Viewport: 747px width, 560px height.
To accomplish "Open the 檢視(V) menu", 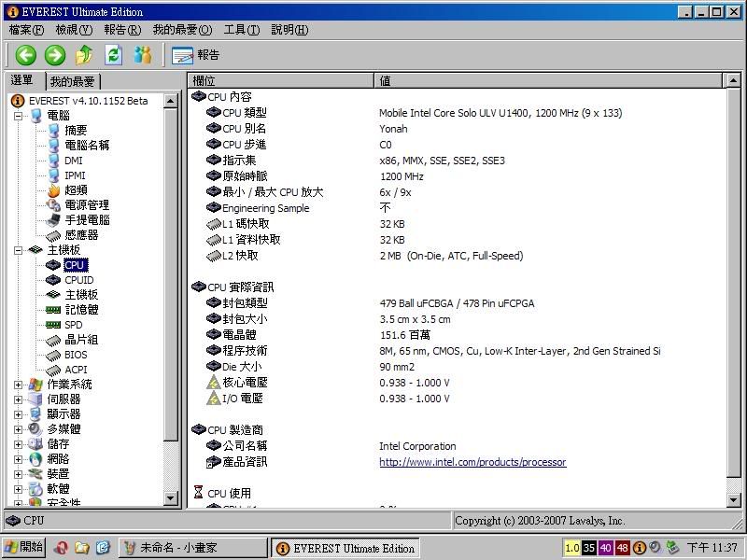I will [x=74, y=30].
